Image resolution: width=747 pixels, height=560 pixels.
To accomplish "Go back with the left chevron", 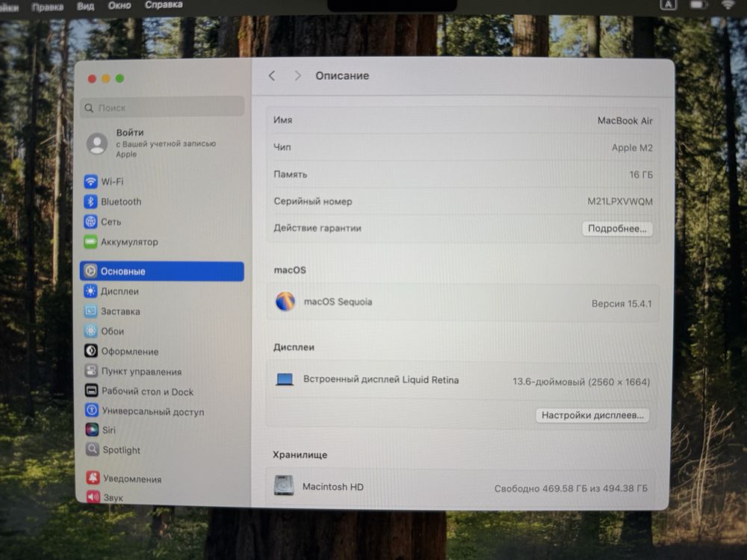I will pos(272,75).
